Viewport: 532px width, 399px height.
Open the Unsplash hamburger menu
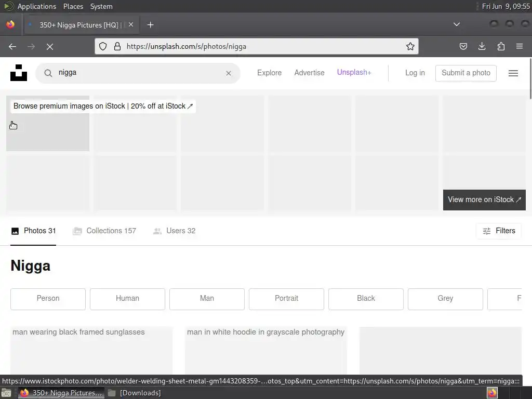[513, 73]
